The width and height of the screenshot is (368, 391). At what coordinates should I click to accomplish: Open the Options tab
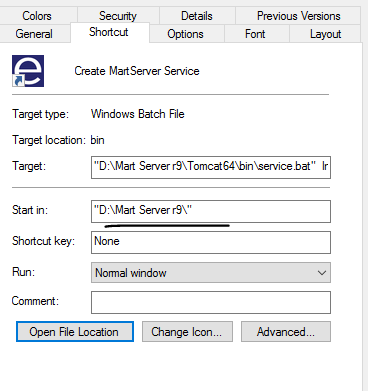point(186,34)
